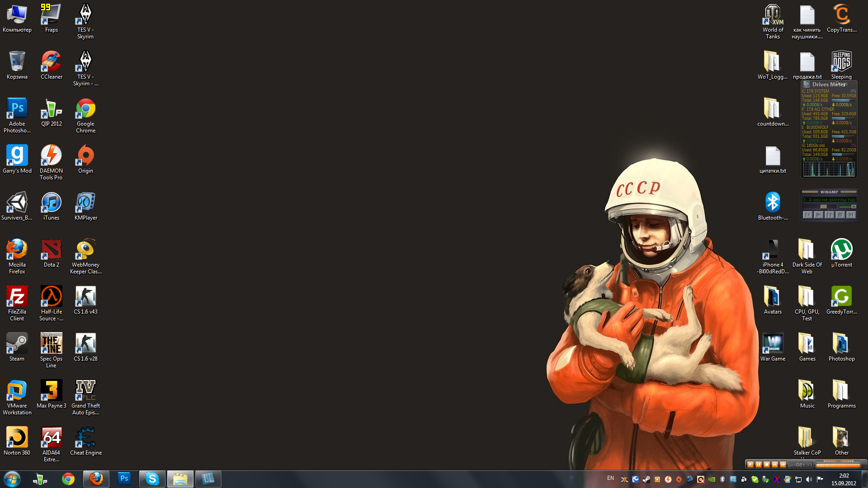
Task: Open the Music folder
Action: click(807, 394)
